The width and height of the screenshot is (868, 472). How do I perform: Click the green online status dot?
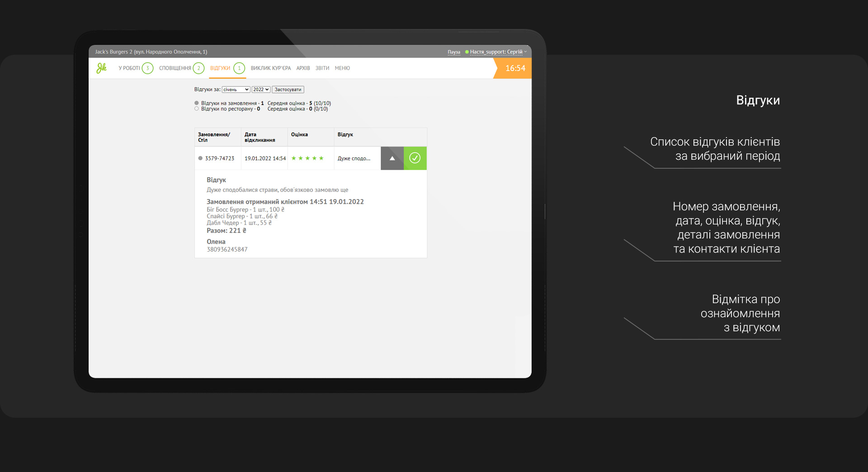coord(467,52)
